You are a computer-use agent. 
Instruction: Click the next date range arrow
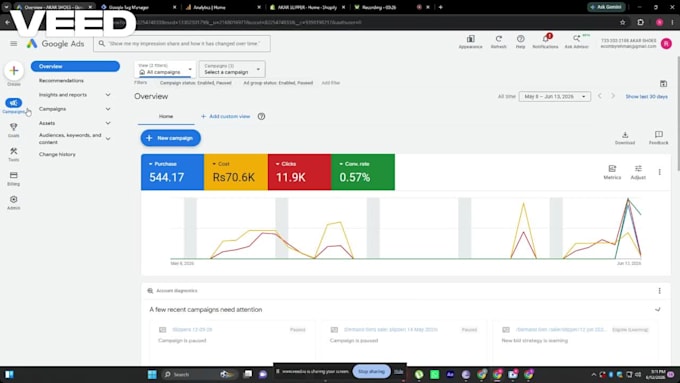coord(613,96)
